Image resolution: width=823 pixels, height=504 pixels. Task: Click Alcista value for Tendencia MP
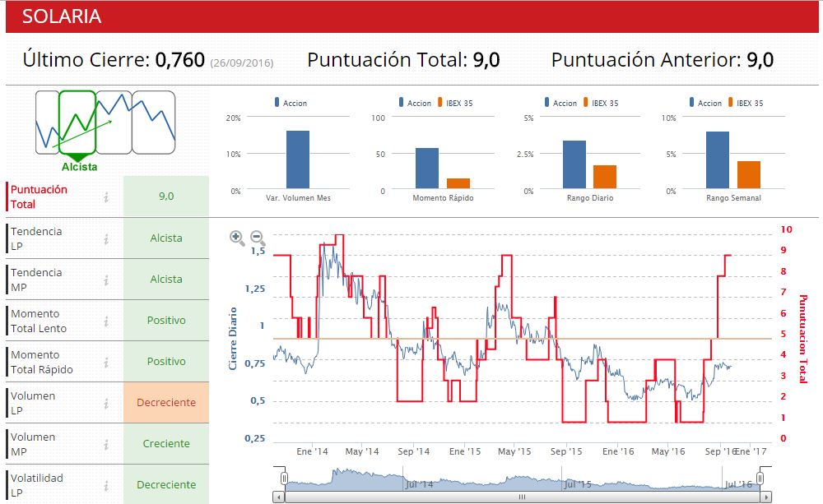click(166, 280)
